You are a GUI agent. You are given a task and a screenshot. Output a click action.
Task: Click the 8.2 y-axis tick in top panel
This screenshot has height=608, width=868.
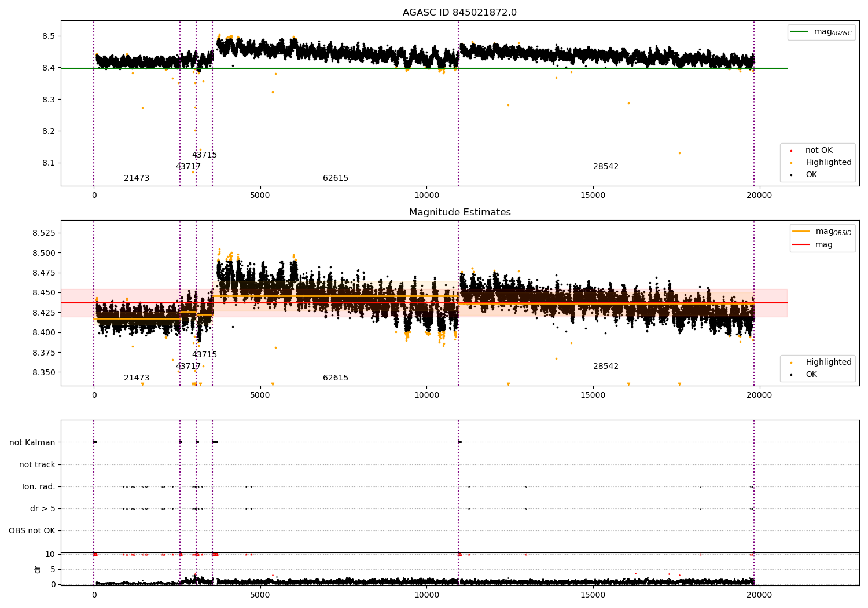pyautogui.click(x=48, y=131)
